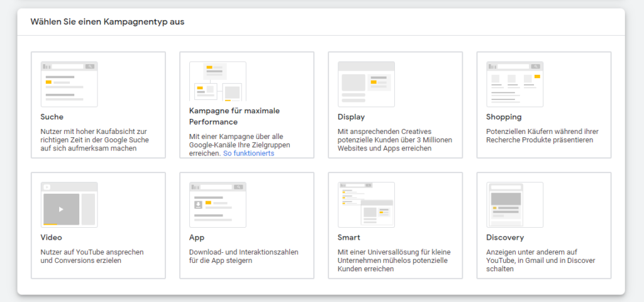
Task: Click description 'Mit einer Universallösung für kleine Unternehmen'
Action: [x=394, y=260]
